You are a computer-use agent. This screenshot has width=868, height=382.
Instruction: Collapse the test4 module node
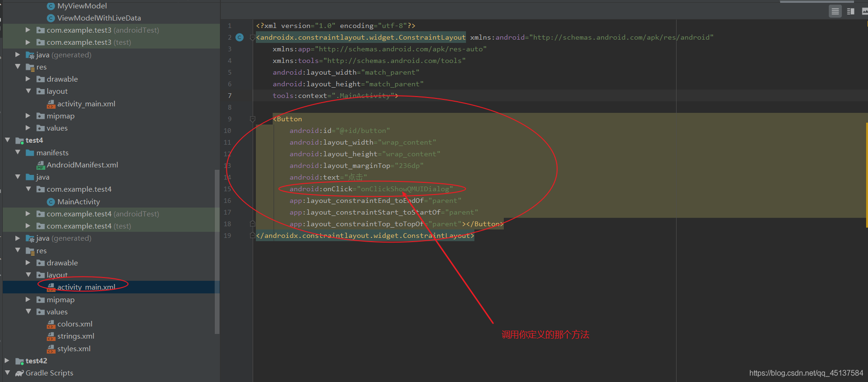point(7,140)
